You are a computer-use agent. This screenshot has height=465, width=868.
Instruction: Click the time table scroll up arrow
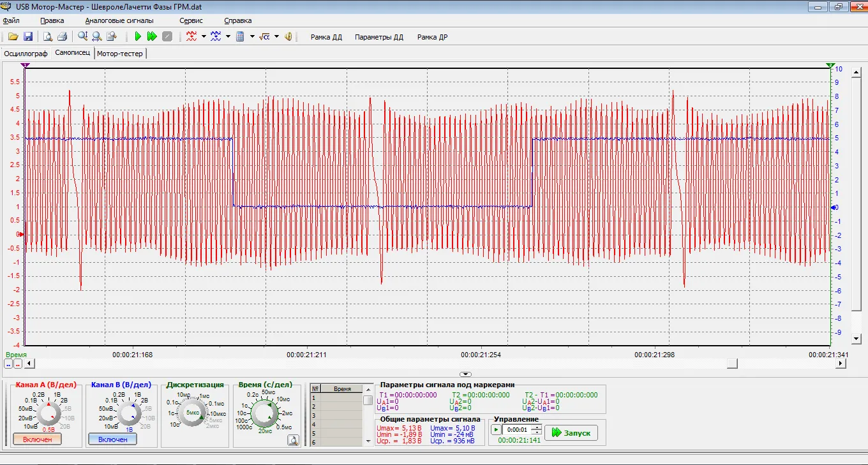[368, 388]
